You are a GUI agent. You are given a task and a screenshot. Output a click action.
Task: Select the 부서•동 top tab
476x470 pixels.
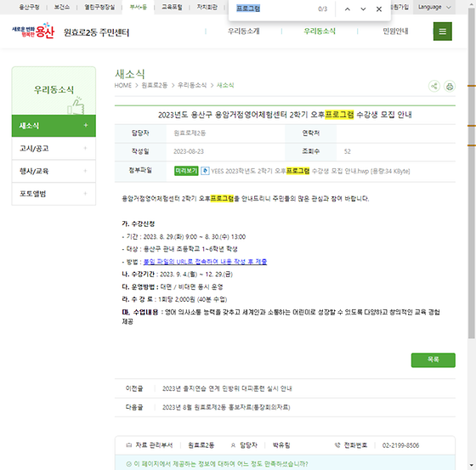point(138,7)
